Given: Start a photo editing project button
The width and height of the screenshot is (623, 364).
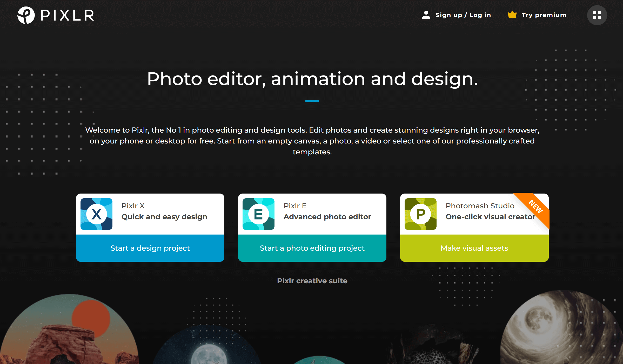Looking at the screenshot, I should (312, 248).
